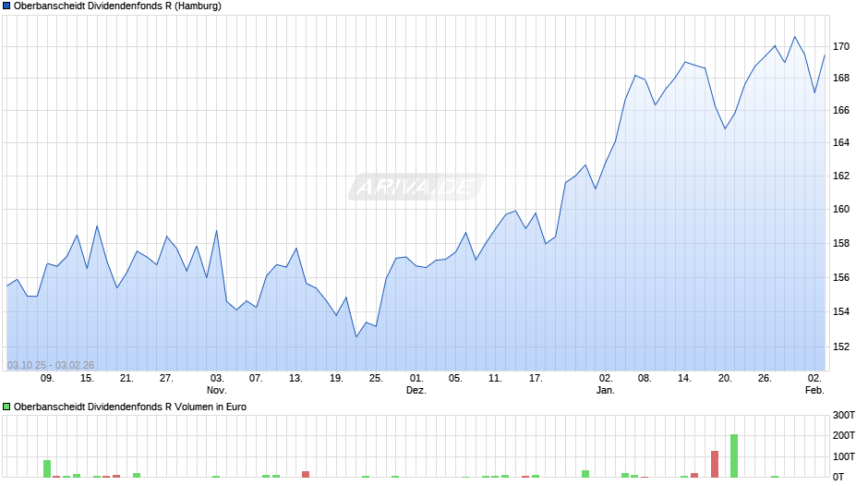
Task: Click the '01. Dez.' date label
Action: click(x=416, y=384)
